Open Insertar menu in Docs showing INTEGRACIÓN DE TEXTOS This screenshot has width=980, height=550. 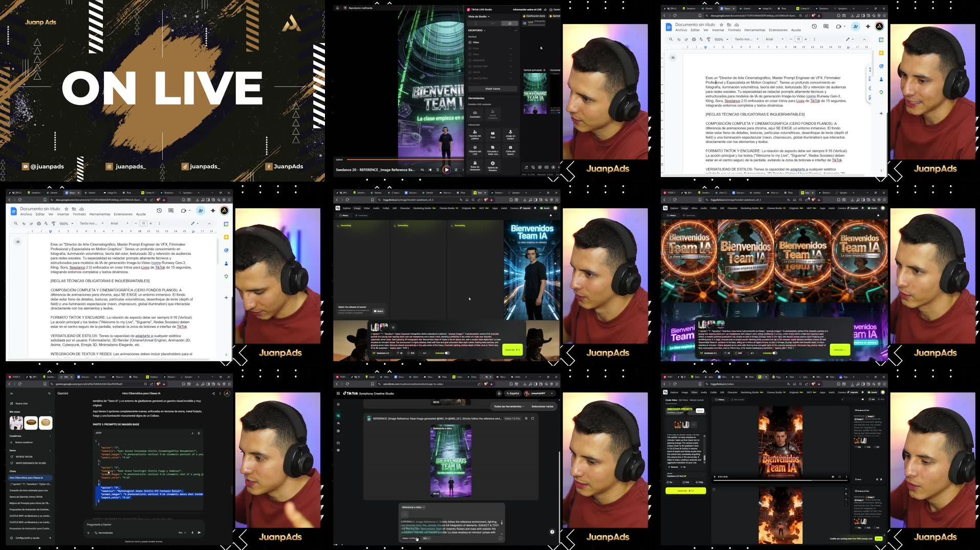pos(63,214)
